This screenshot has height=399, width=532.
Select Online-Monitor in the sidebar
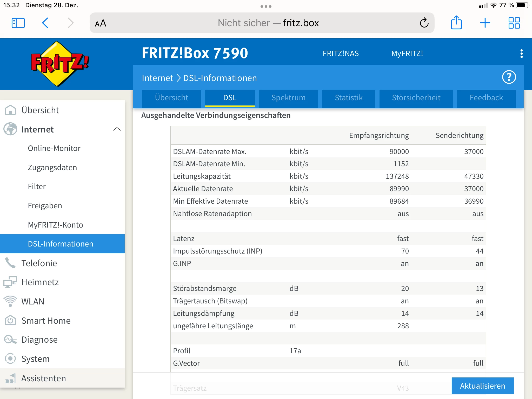point(54,148)
